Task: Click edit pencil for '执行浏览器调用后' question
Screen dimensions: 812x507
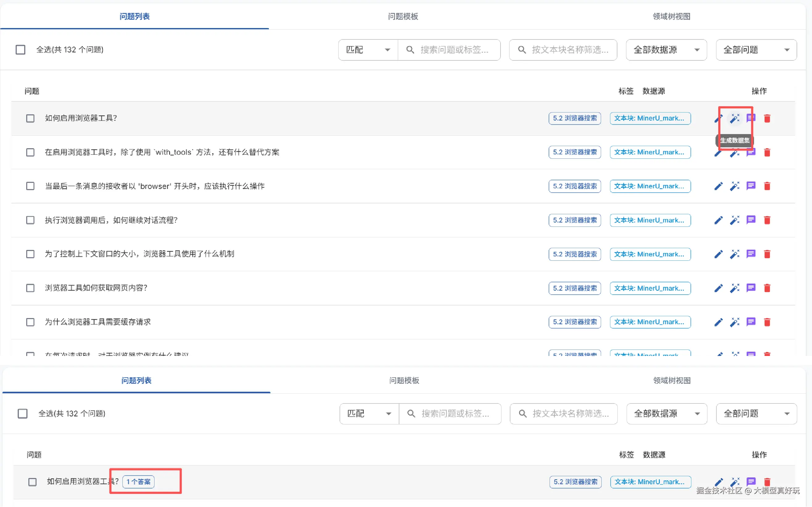Action: pyautogui.click(x=718, y=220)
